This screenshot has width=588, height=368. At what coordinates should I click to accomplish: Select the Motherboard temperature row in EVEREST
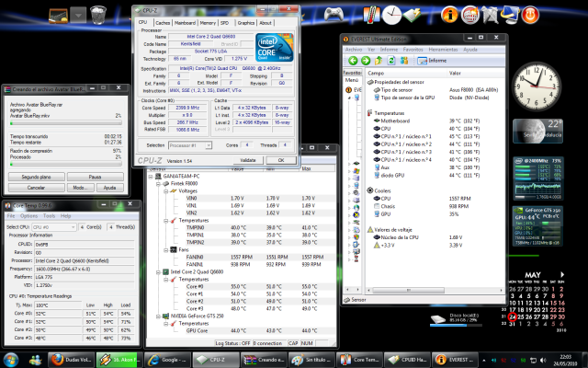(x=435, y=121)
